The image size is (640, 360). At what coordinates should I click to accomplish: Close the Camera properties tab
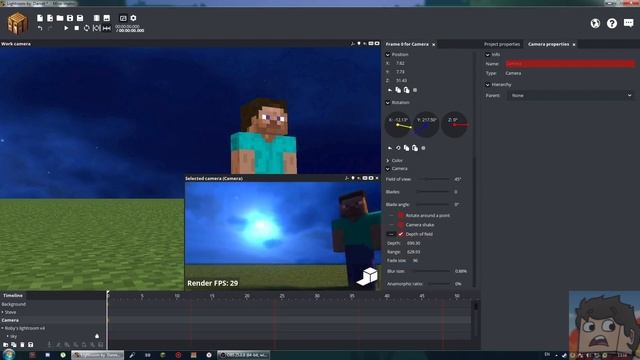click(574, 44)
